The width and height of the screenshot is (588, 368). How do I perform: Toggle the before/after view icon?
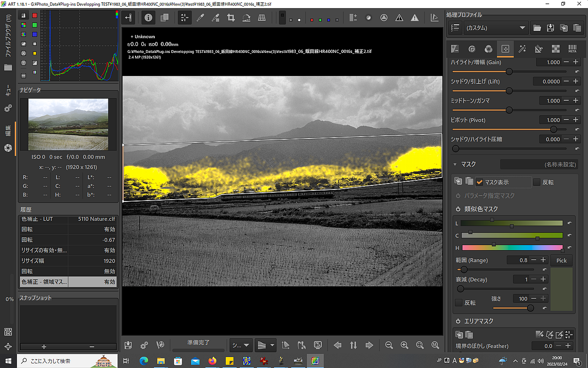(164, 18)
